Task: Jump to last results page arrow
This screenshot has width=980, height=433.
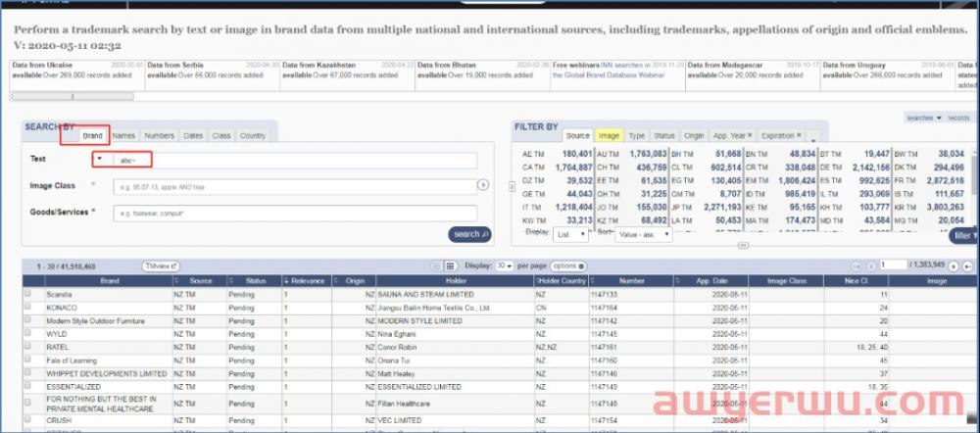Action: (x=967, y=266)
